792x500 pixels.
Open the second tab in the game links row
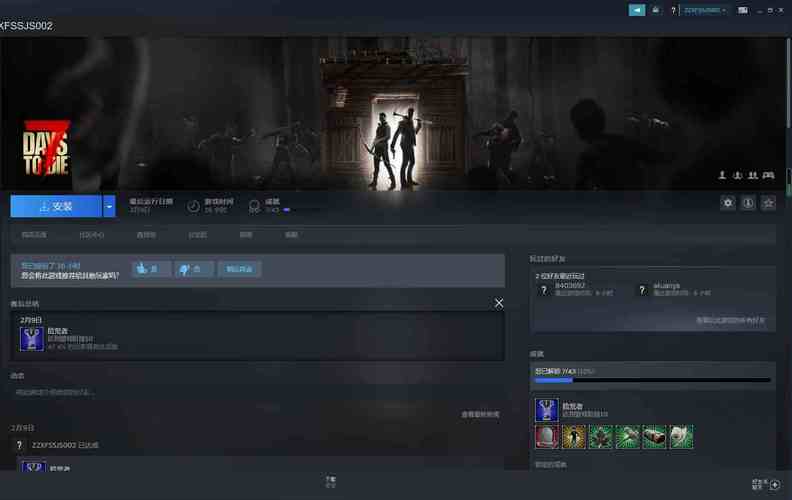coord(91,235)
